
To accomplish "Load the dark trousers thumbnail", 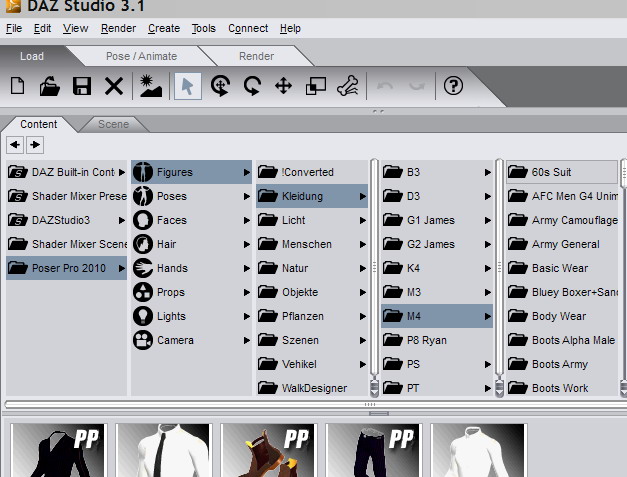I will click(x=374, y=451).
